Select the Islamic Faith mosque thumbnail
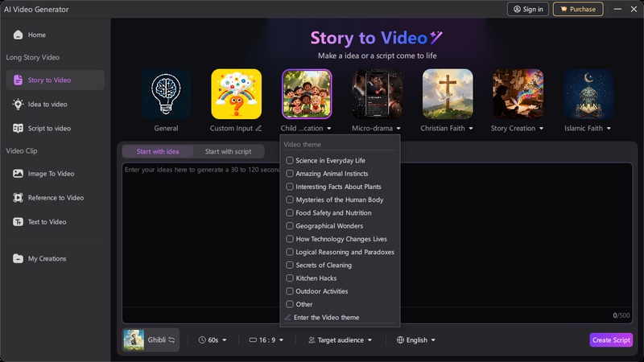Screen dimensions: 644x362 tap(588, 94)
